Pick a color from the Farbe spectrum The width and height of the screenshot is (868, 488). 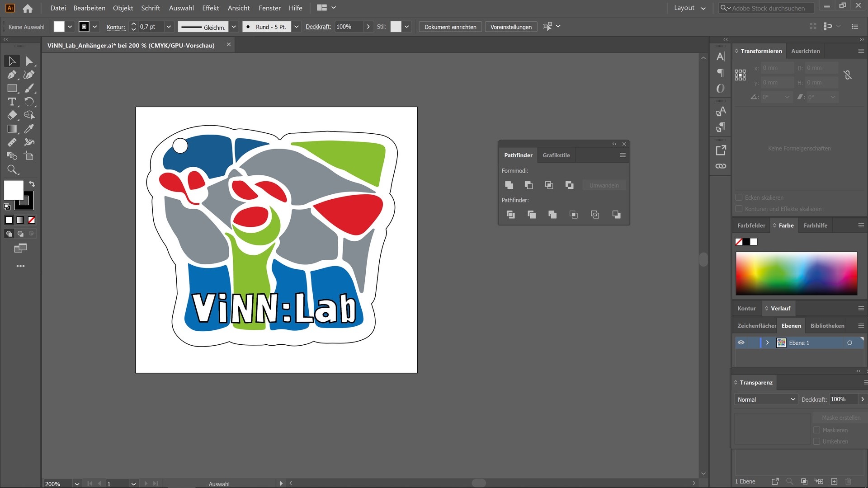click(x=796, y=273)
